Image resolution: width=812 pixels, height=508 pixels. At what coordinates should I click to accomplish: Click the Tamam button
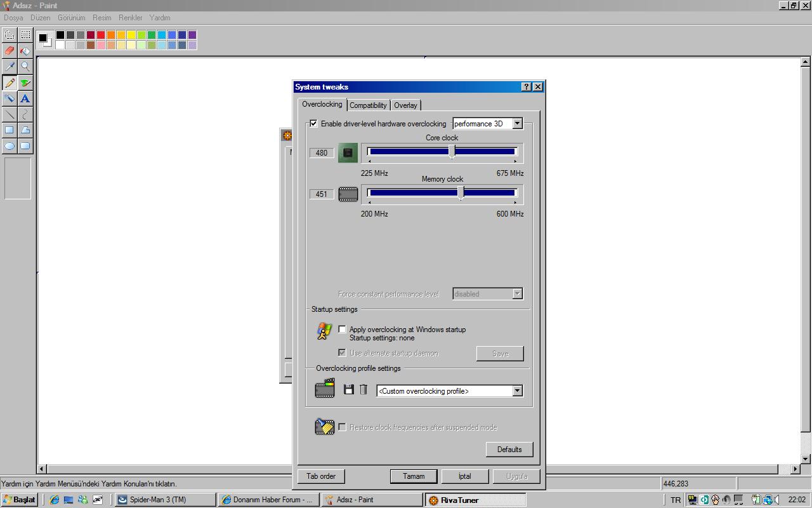pos(414,476)
